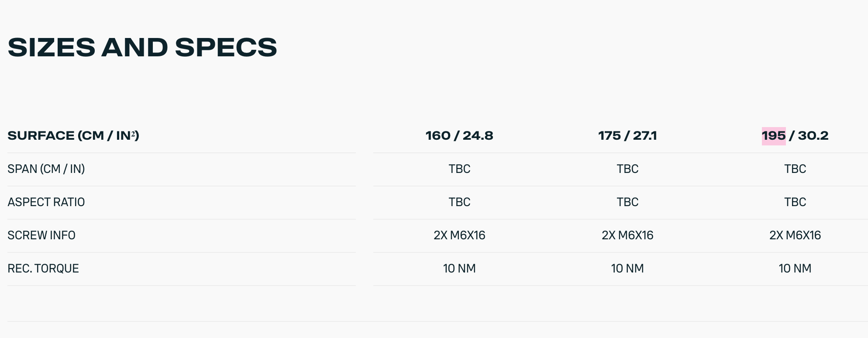The image size is (868, 338).
Task: Click 2X M6X16 in the 160 column
Action: coord(459,235)
